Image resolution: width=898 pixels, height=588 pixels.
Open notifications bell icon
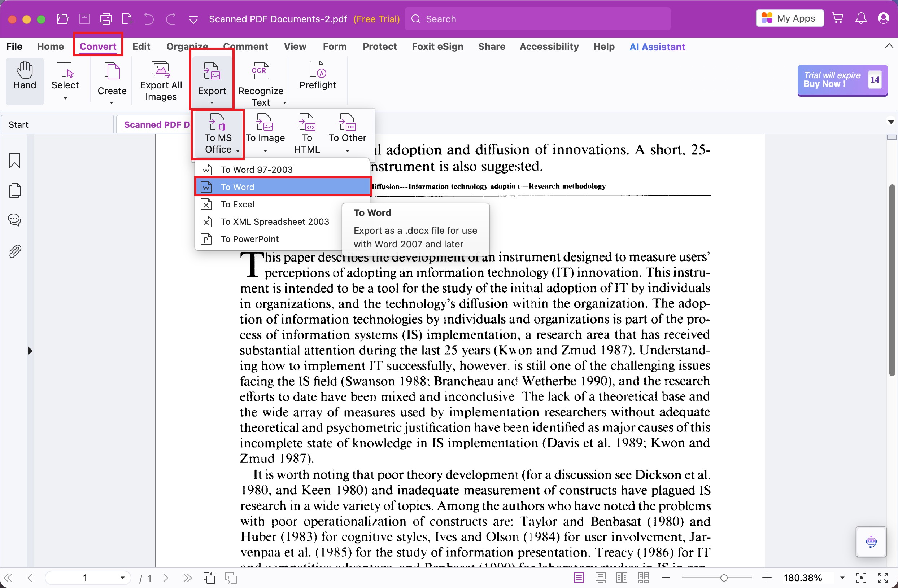click(861, 18)
